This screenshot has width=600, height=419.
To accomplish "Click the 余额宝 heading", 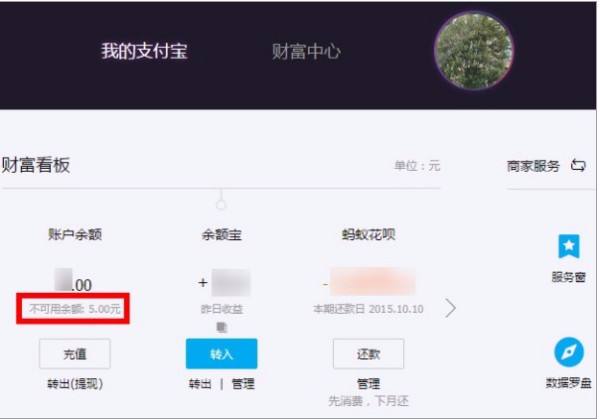I will [222, 235].
